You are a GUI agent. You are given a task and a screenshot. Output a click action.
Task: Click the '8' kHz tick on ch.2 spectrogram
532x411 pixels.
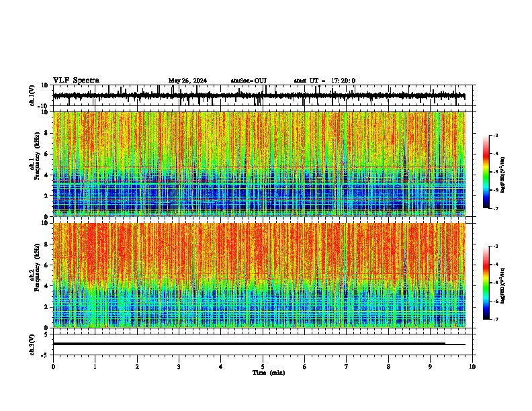(x=47, y=244)
